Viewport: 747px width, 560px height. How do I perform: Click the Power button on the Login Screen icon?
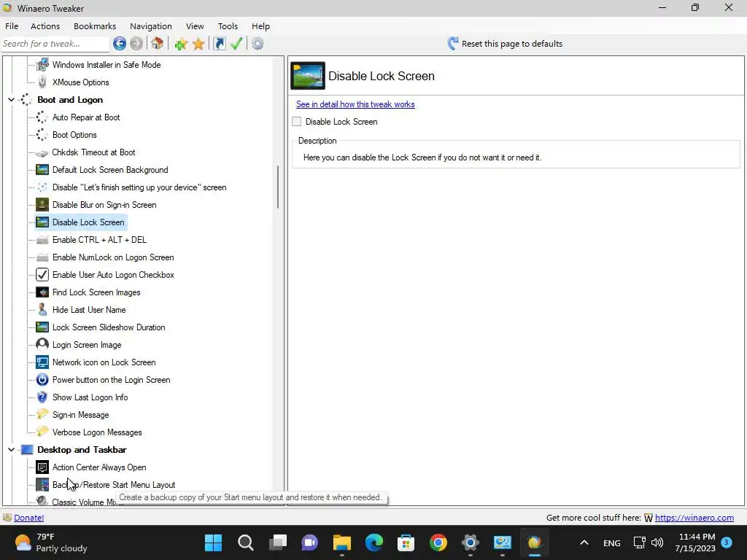pyautogui.click(x=42, y=380)
